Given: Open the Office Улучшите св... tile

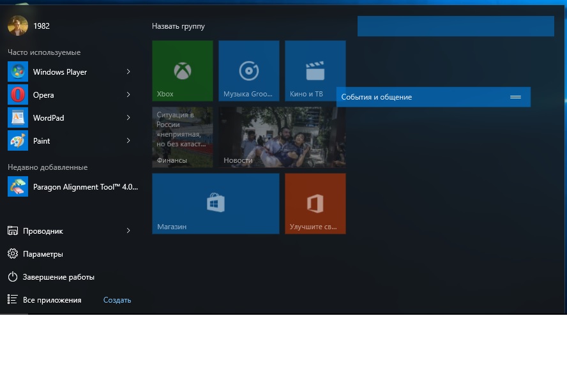Looking at the screenshot, I should click(315, 204).
